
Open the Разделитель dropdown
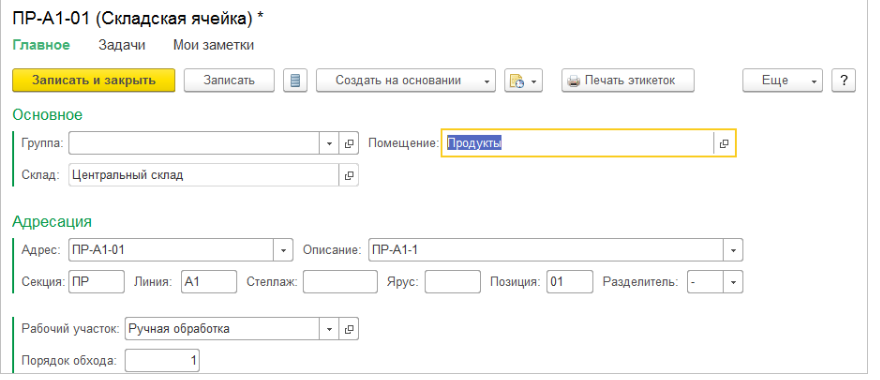[x=733, y=282]
